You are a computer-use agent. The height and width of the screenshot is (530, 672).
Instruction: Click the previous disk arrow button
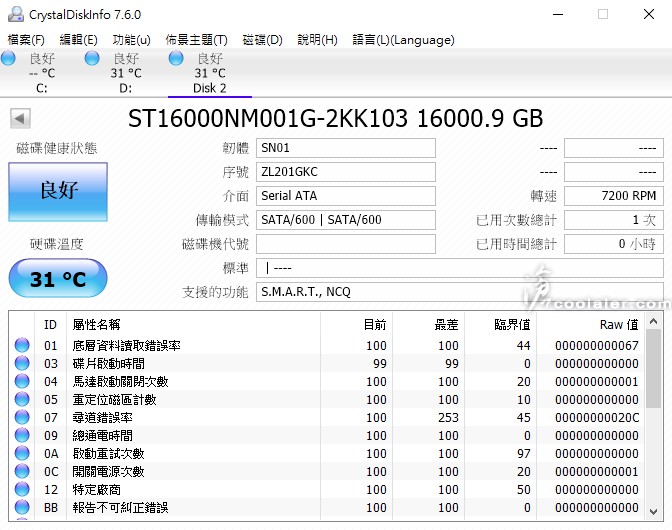pyautogui.click(x=20, y=118)
